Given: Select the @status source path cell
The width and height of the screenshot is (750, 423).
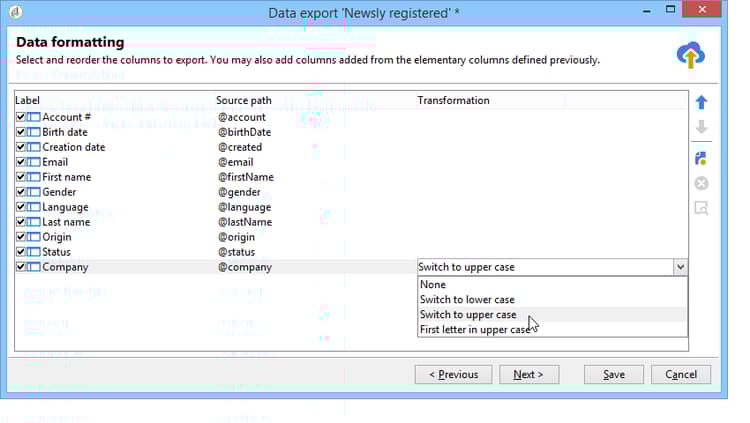Looking at the screenshot, I should [236, 252].
